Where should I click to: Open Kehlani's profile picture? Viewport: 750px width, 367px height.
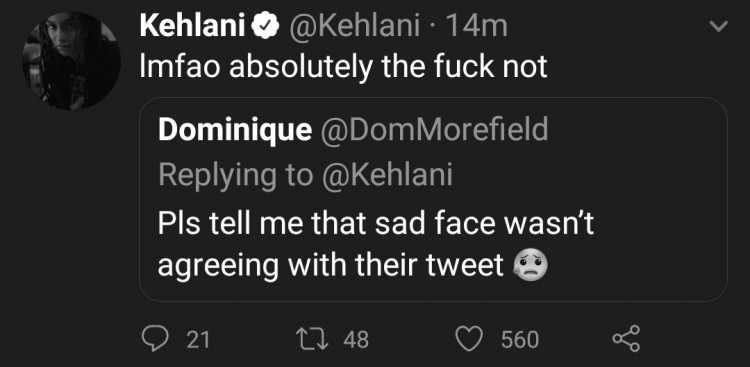point(71,61)
